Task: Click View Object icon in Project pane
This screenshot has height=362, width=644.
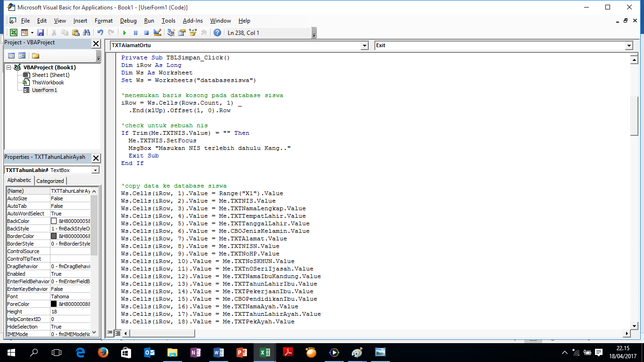Action: [x=22, y=56]
